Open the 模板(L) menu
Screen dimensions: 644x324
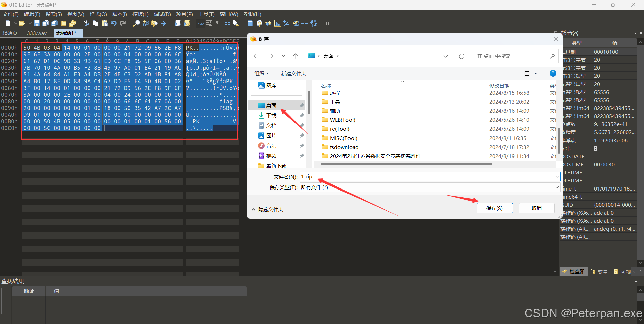(140, 14)
